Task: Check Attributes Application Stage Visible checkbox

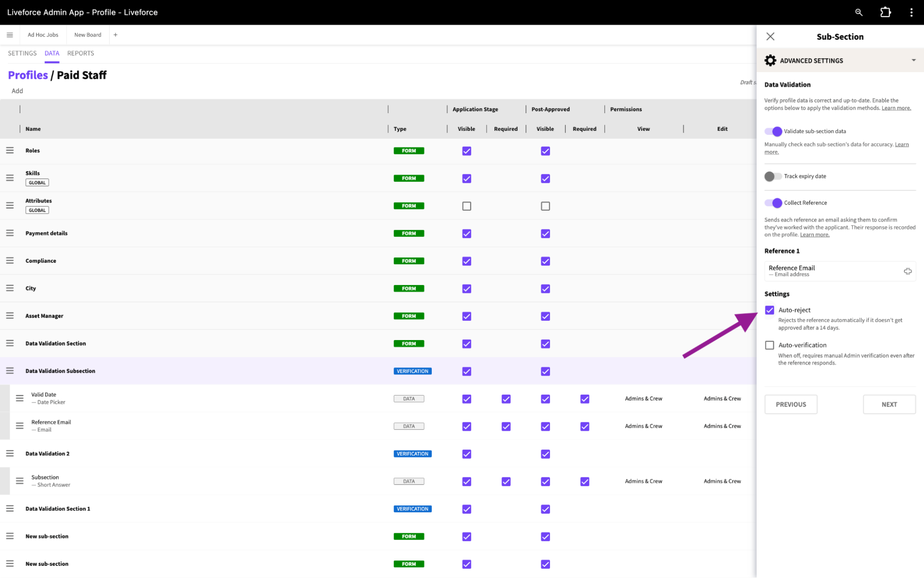Action: tap(467, 206)
